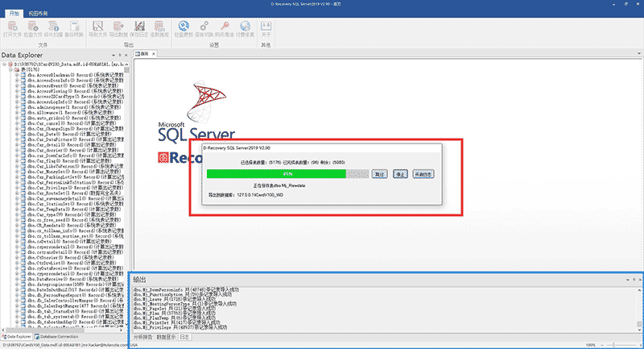The image size is (644, 349).
Task: Click the 停止 (stop) button in dialog
Action: (400, 174)
